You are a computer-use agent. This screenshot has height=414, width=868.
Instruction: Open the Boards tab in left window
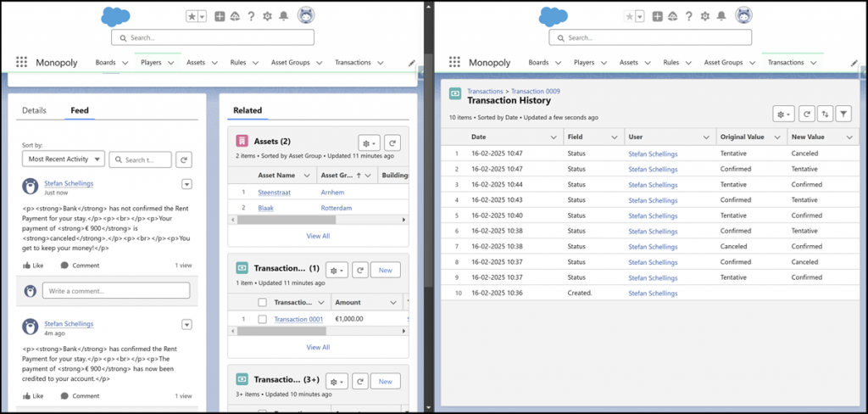(x=105, y=63)
